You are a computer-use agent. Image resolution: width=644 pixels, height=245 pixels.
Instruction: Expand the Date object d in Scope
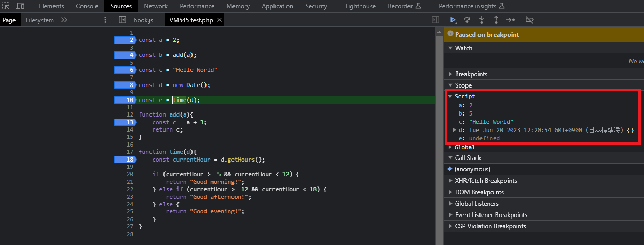(455, 130)
